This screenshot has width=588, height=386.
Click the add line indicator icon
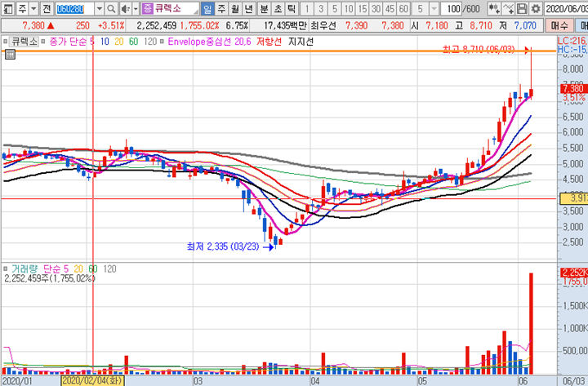[x=508, y=8]
